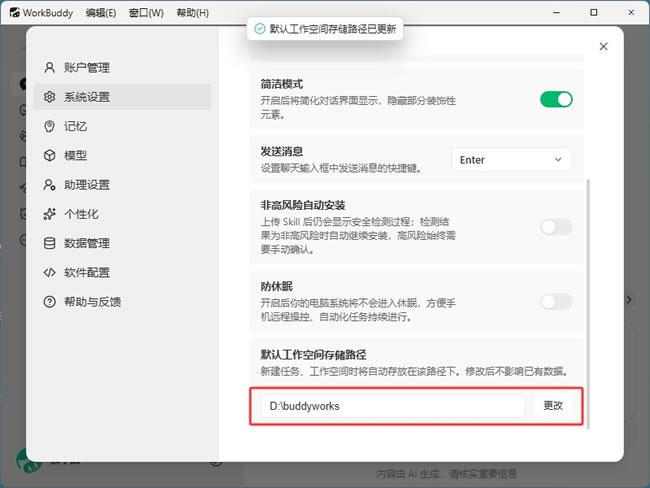Enable the 防休眠 toggle
This screenshot has width=650, height=488.
[556, 302]
